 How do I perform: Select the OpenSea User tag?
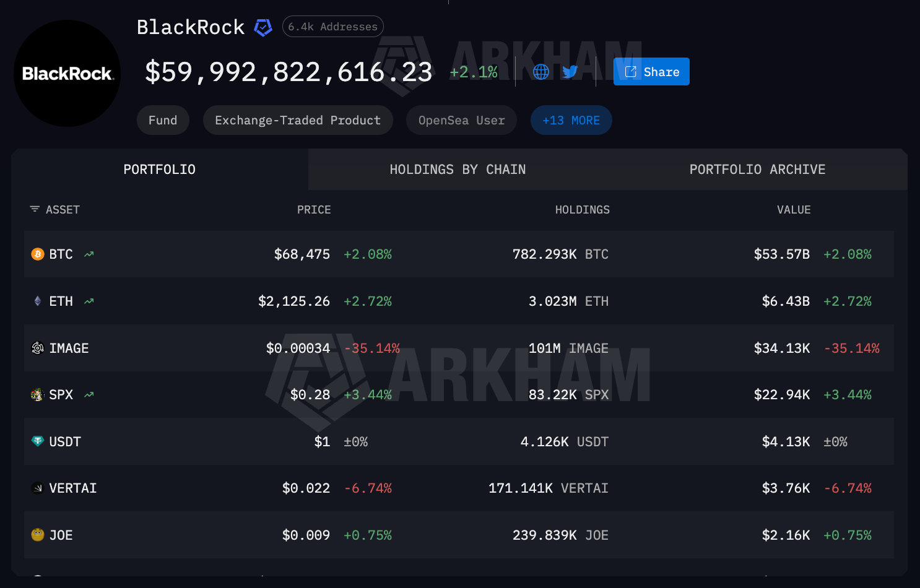[x=462, y=120]
